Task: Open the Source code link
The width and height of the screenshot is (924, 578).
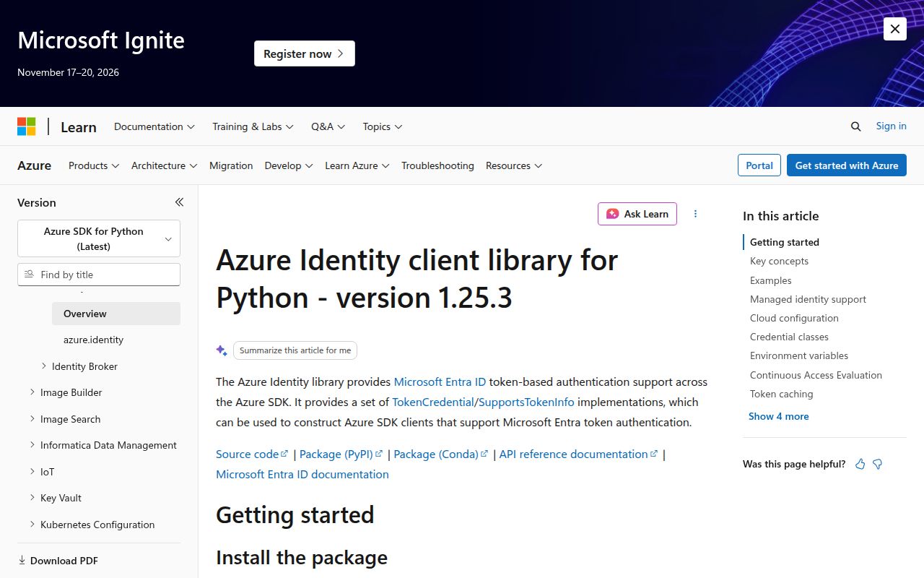Action: pos(252,454)
